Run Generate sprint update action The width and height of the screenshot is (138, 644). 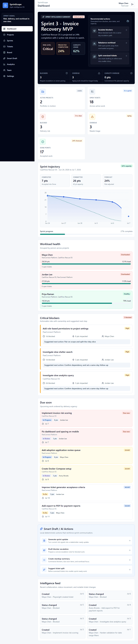point(86,540)
